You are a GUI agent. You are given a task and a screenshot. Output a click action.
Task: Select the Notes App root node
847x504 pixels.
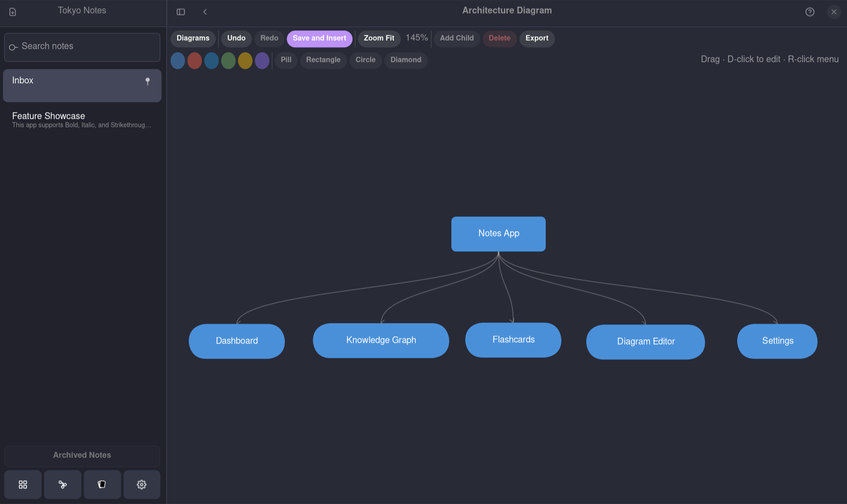pos(499,234)
